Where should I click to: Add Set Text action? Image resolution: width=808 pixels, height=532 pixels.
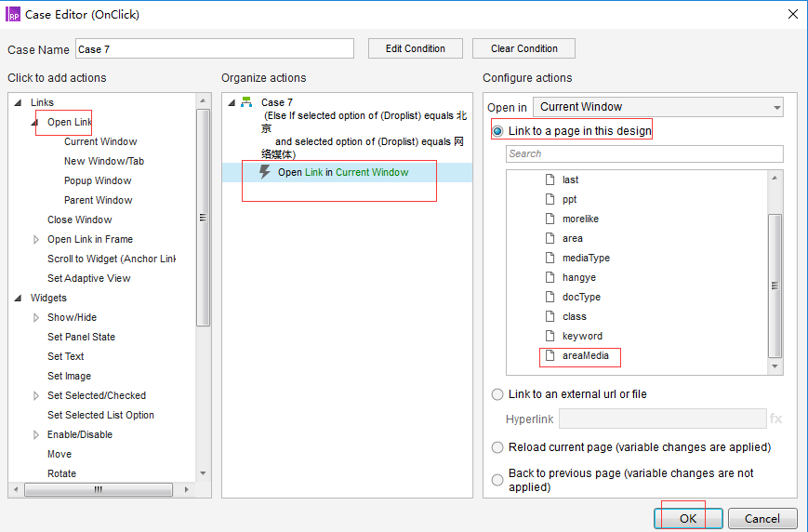point(65,357)
